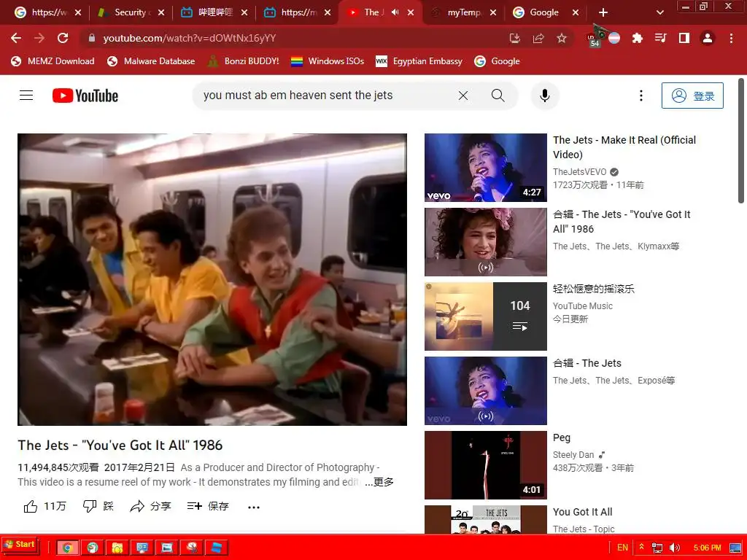Open YouTube settings three-dot menu
Viewport: 747px width, 560px height.
640,96
